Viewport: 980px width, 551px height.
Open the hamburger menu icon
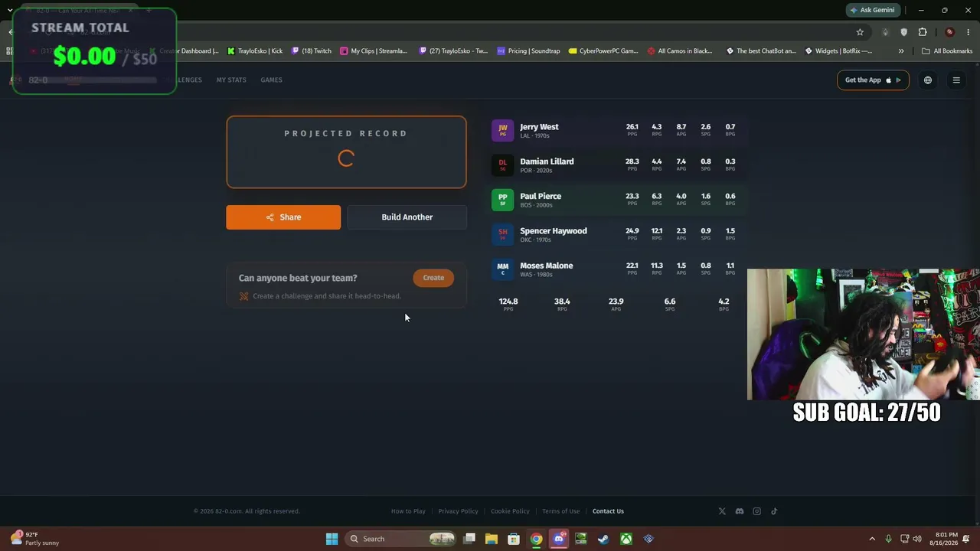956,80
